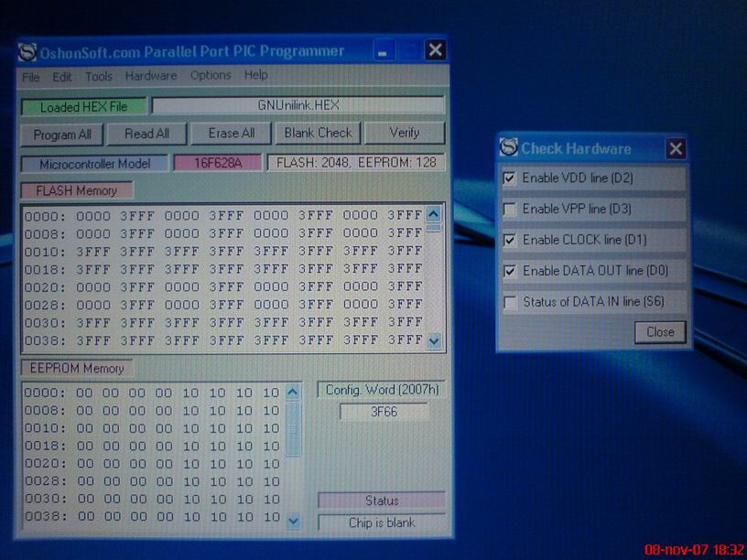
Task: Open the Help menu
Action: [x=255, y=75]
